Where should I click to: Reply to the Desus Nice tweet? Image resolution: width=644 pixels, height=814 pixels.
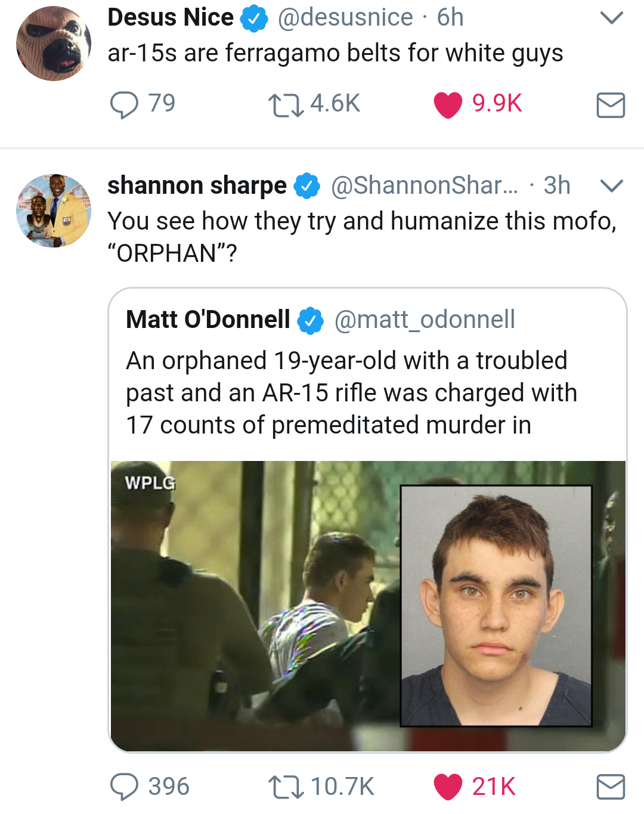pyautogui.click(x=124, y=105)
